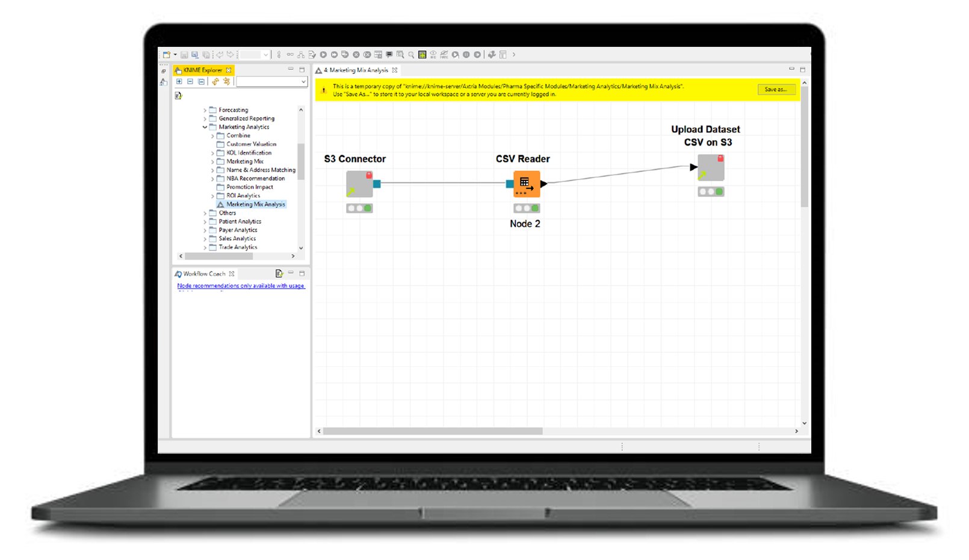
Task: Close the Marketing Mix Analysis editor tab
Action: click(395, 70)
